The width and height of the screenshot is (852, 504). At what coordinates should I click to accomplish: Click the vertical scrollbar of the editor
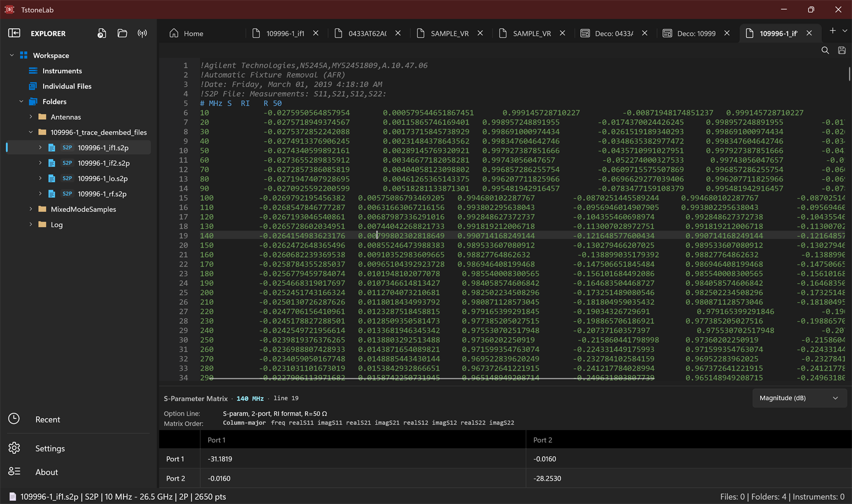(849, 73)
